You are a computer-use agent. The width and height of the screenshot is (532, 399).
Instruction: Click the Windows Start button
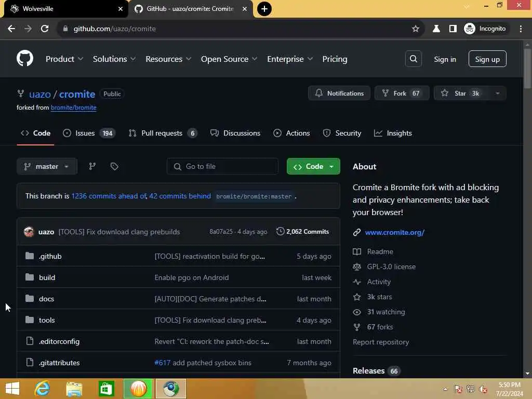12,389
